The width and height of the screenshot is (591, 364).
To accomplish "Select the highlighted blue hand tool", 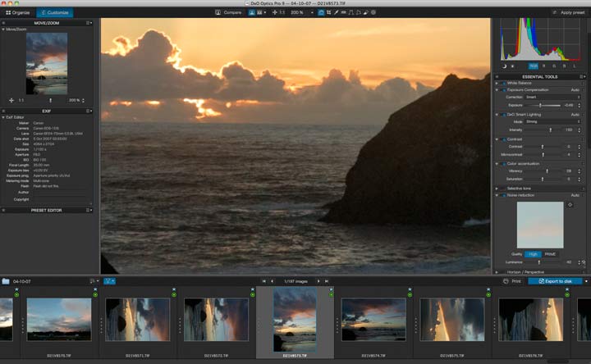I will tap(321, 12).
